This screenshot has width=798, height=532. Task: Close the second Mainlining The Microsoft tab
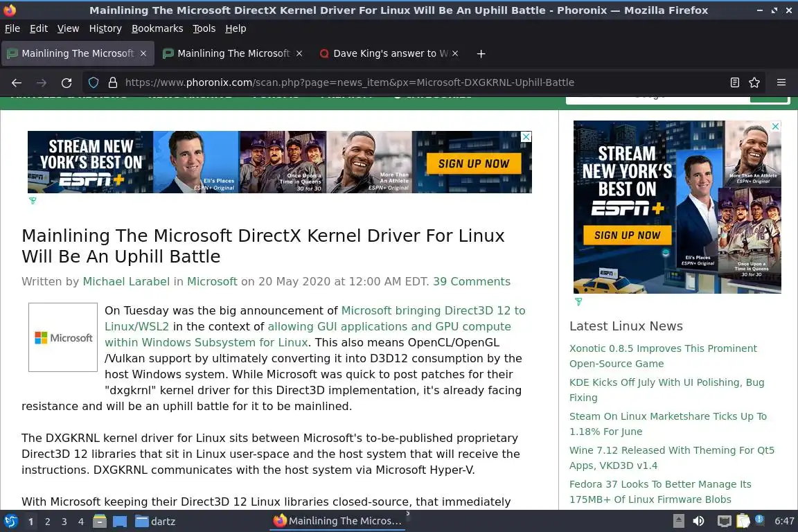pyautogui.click(x=299, y=53)
